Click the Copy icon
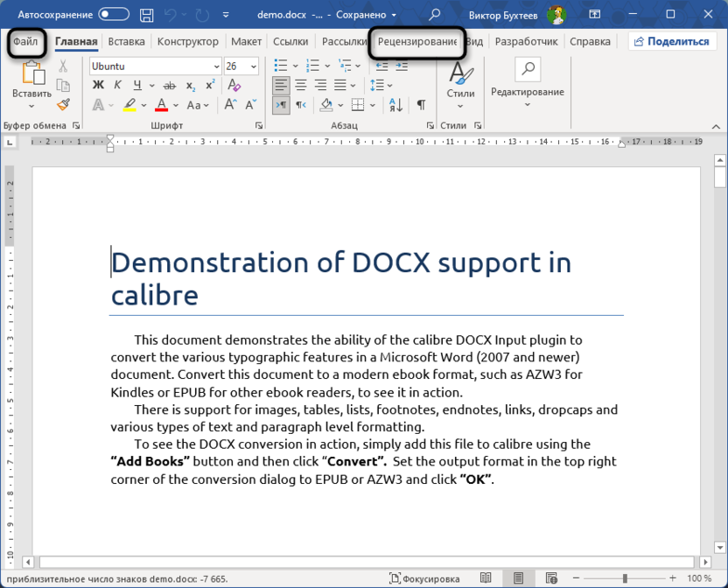 click(x=63, y=86)
